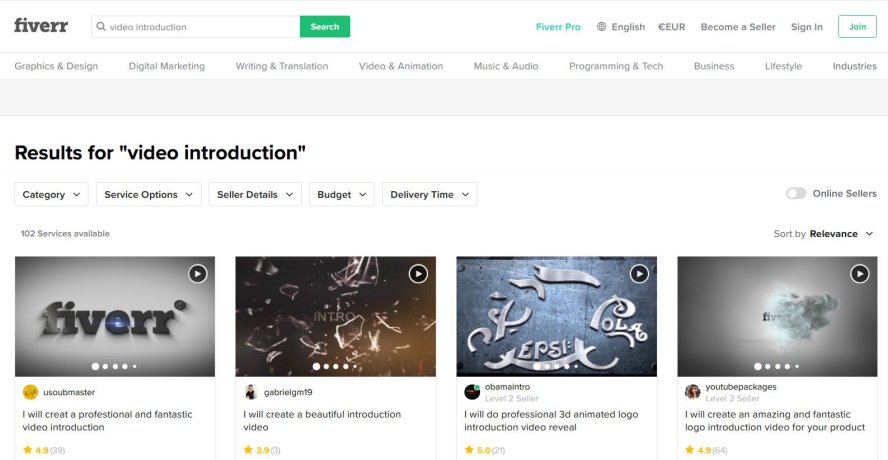Image resolution: width=888 pixels, height=460 pixels.
Task: Open obamaintro's Pepsi Cola metal thumbnail
Action: click(557, 317)
